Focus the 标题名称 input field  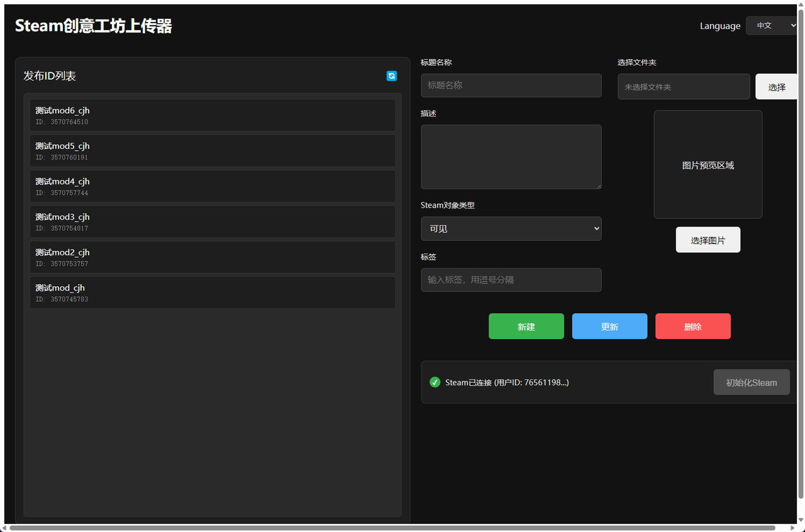[511, 86]
